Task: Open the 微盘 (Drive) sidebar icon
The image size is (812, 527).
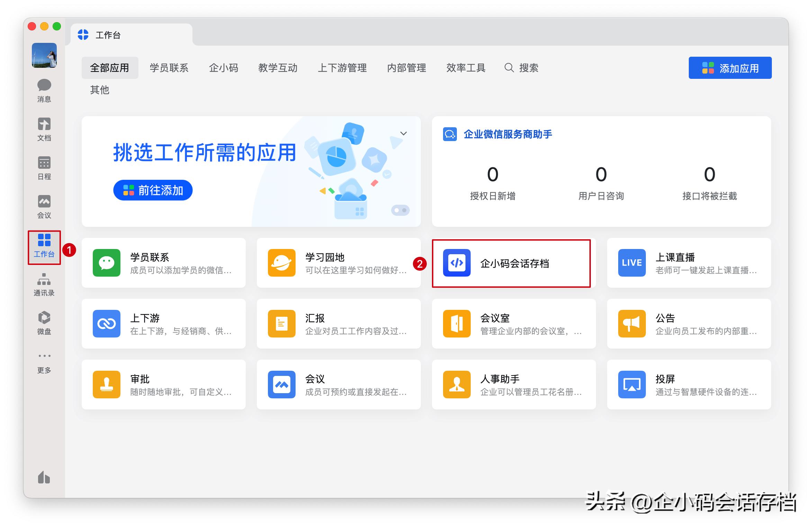Action: [44, 323]
